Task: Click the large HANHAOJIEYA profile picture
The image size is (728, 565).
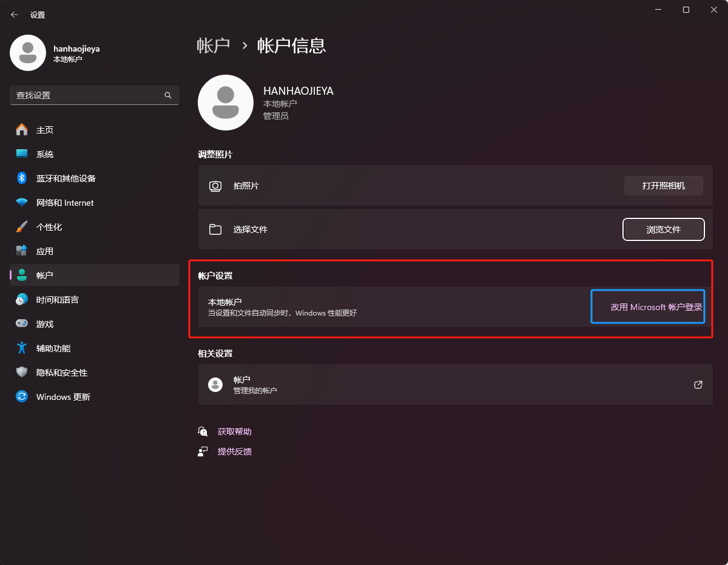Action: point(226,103)
